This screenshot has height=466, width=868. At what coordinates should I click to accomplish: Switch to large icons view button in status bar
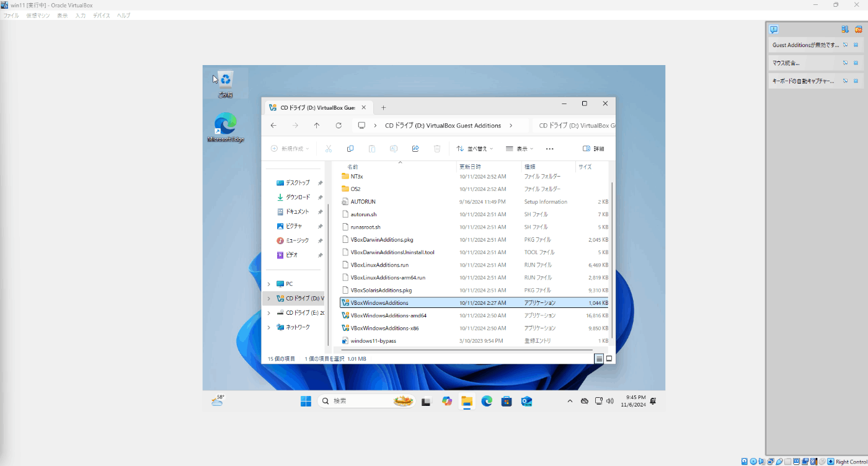pyautogui.click(x=609, y=359)
